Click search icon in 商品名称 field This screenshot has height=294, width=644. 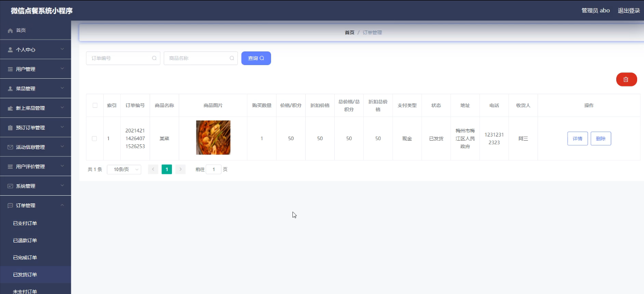tap(232, 58)
